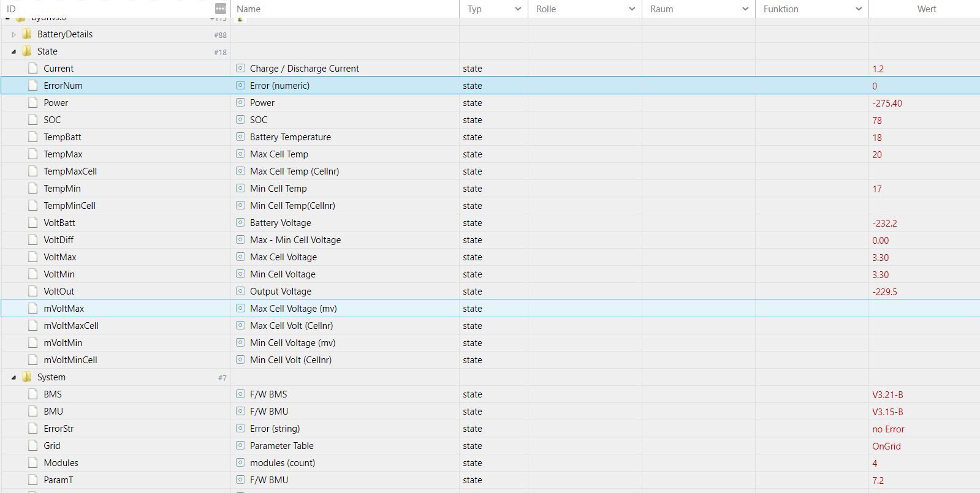Click the ParamT value 7.2

878,481
